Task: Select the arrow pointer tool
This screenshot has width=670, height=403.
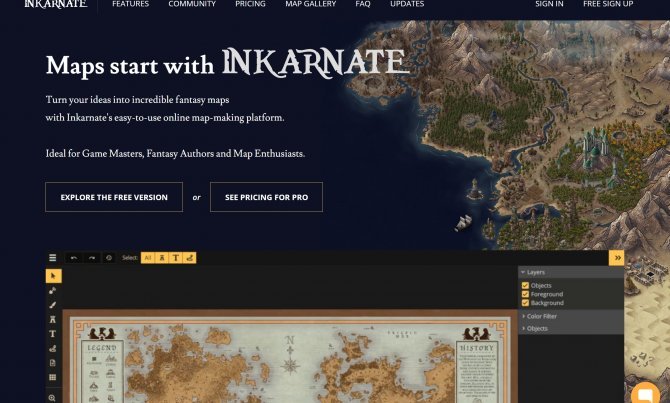Action: coord(53,276)
